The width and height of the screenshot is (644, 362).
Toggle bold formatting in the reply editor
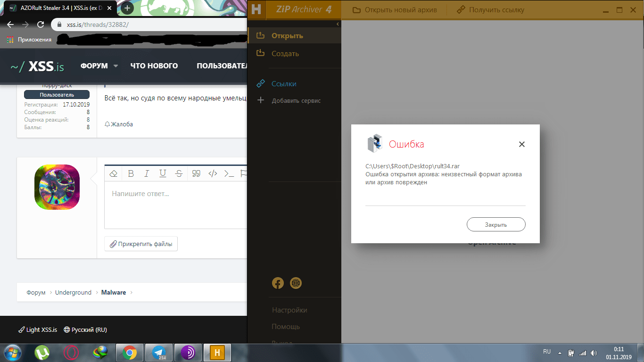click(131, 173)
